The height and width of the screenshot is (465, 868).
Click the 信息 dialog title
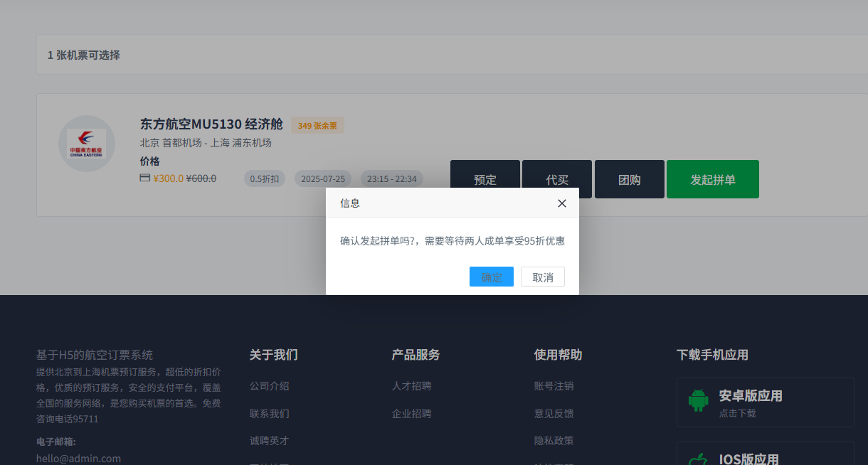(350, 203)
